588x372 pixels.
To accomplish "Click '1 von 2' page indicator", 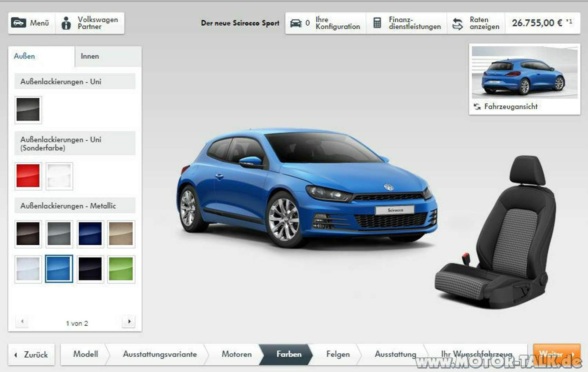I will [77, 323].
